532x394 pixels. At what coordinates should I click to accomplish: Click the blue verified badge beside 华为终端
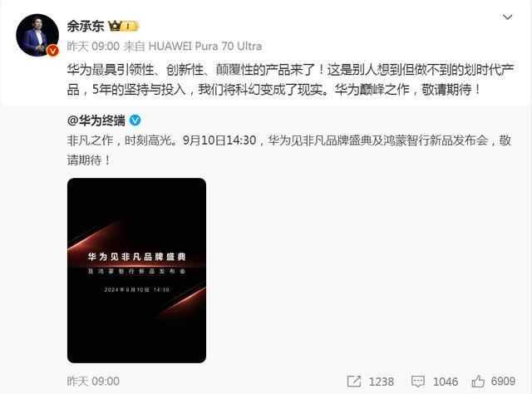(135, 121)
